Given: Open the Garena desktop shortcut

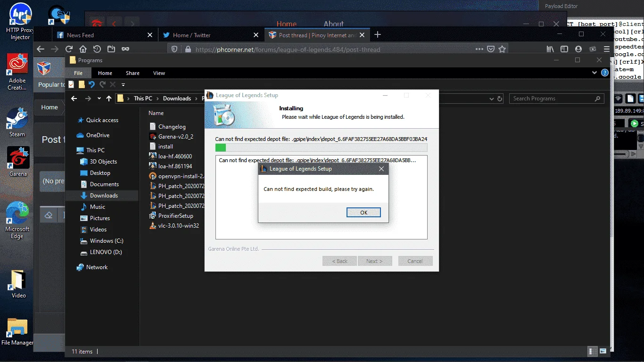Looking at the screenshot, I should pyautogui.click(x=18, y=161).
